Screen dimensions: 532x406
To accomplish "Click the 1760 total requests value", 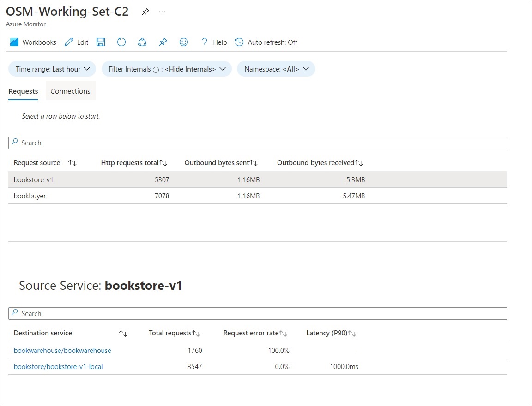I will (195, 351).
